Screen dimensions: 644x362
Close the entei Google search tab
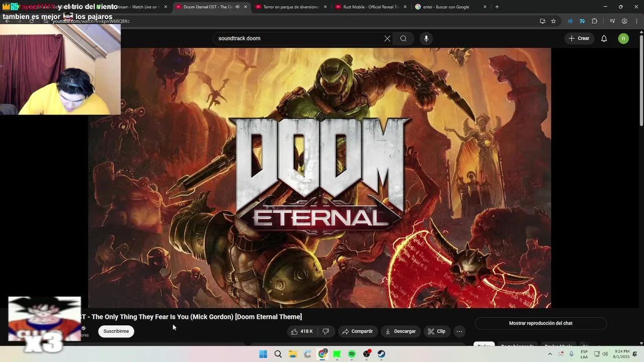tap(485, 7)
